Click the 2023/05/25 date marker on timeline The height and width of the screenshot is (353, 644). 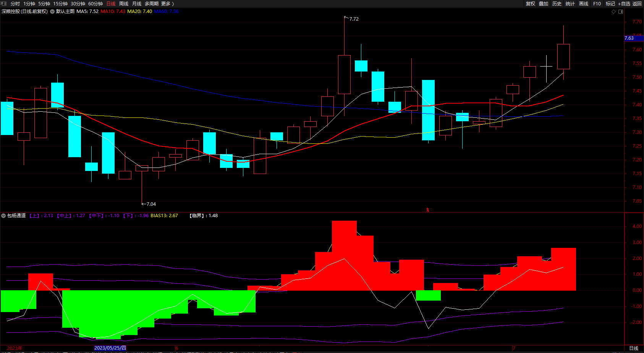coord(110,348)
